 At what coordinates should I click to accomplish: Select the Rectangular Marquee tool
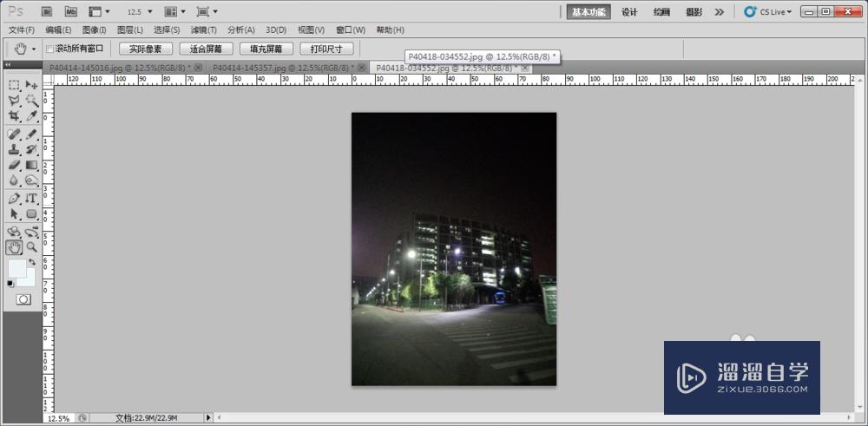tap(15, 85)
